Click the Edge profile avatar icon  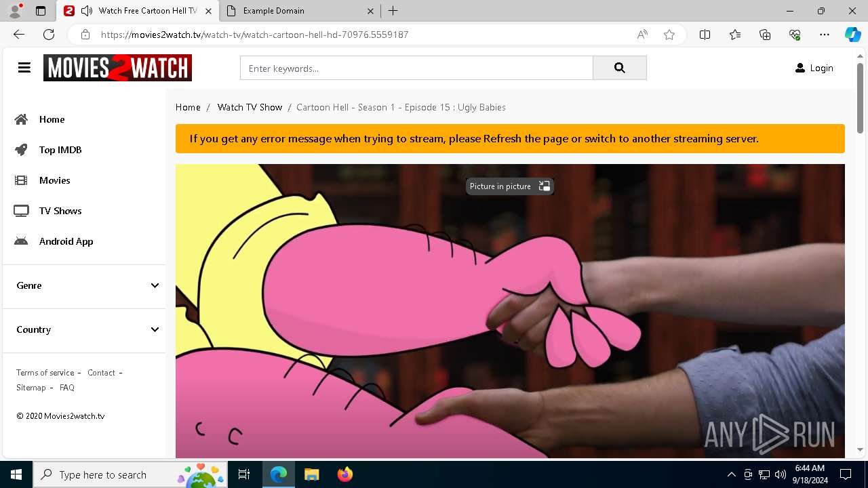click(15, 11)
